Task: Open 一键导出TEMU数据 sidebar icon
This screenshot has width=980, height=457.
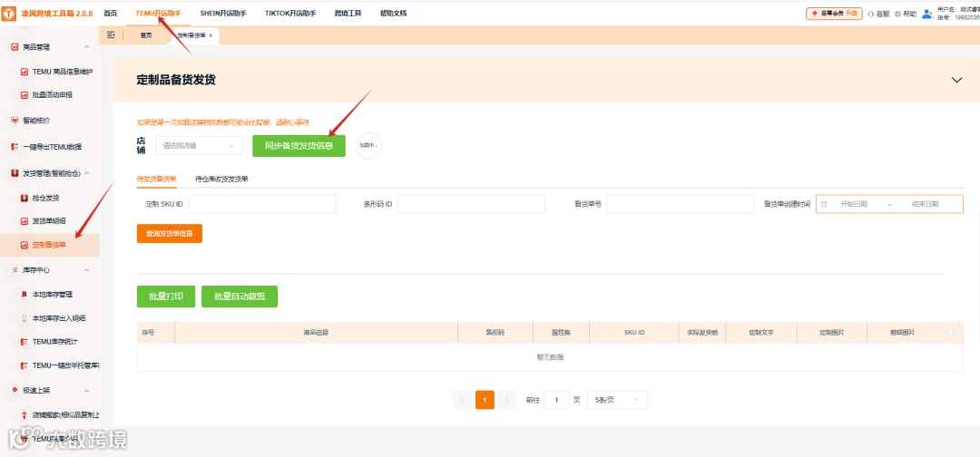Action: (15, 147)
